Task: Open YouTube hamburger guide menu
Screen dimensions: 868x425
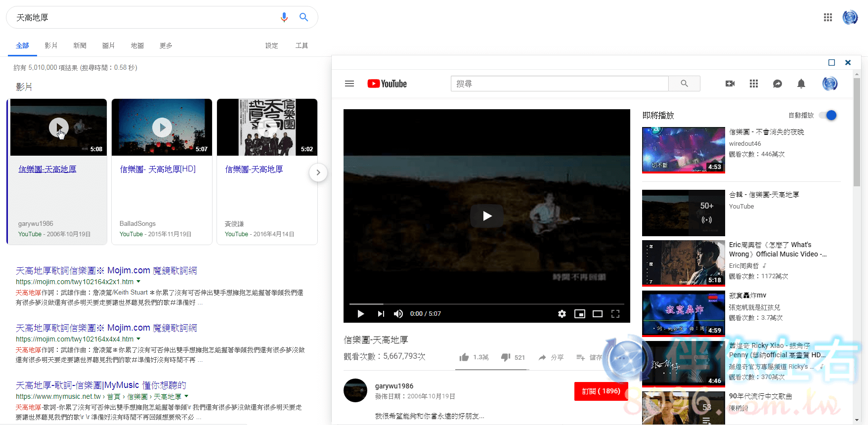Action: [x=349, y=84]
